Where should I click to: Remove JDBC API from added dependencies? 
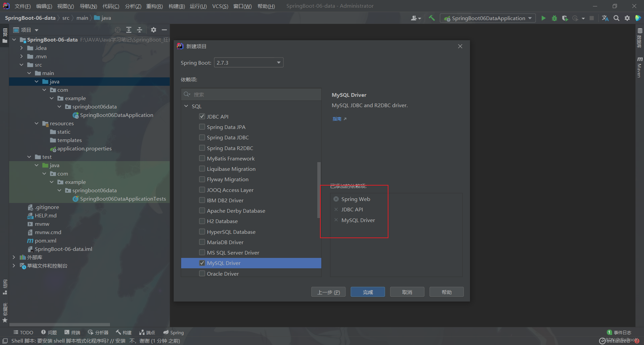point(336,209)
